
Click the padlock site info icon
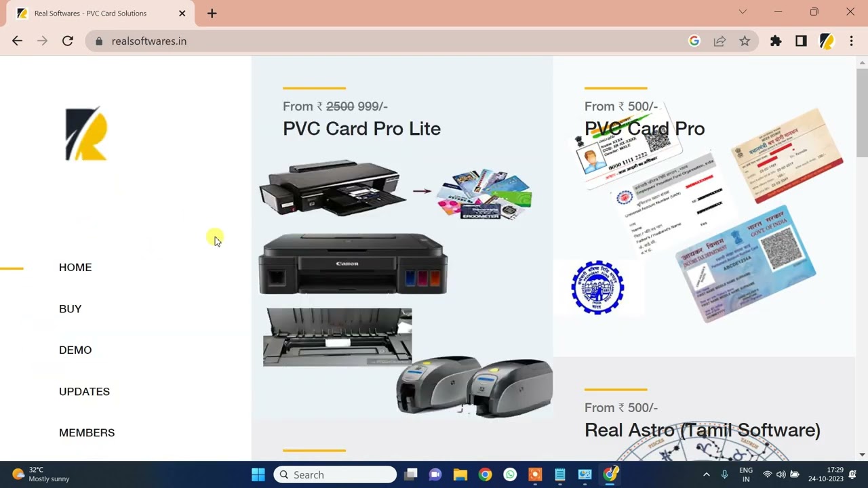click(99, 41)
